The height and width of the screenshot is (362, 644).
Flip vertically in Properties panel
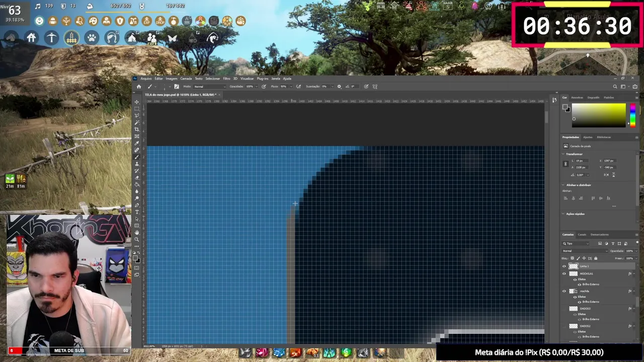point(614,174)
